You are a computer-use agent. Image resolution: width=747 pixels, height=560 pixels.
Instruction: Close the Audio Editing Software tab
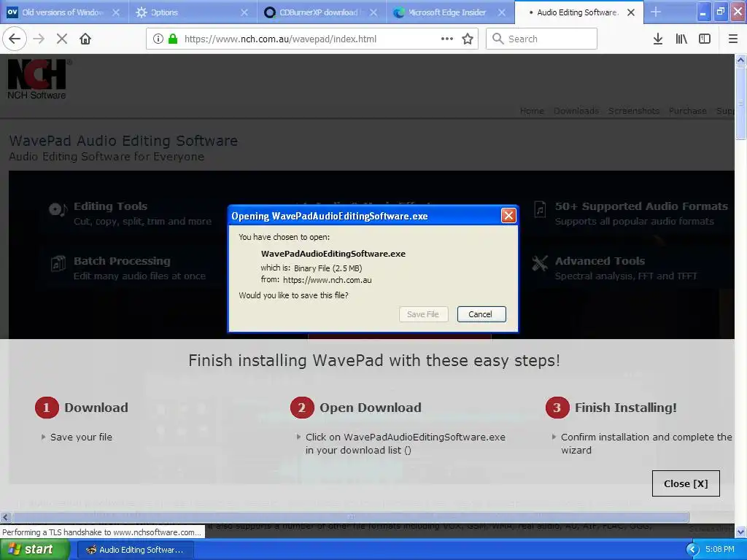coord(631,12)
